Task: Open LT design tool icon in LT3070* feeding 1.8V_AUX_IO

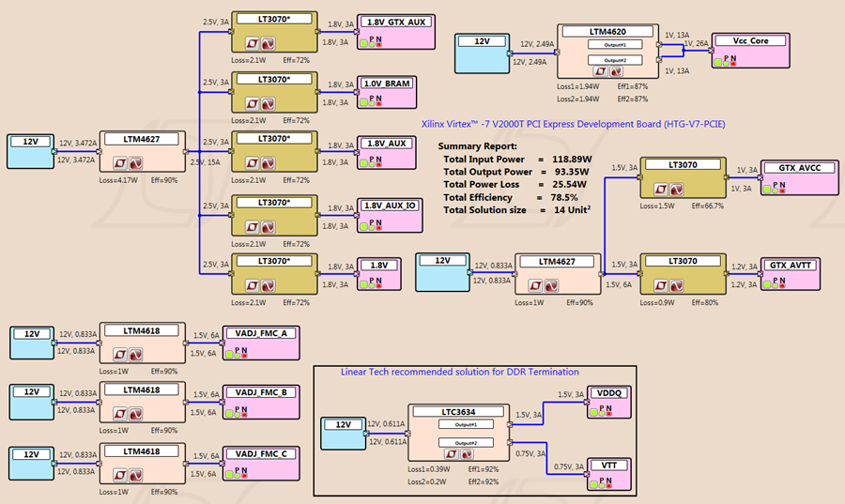Action: coord(253,227)
